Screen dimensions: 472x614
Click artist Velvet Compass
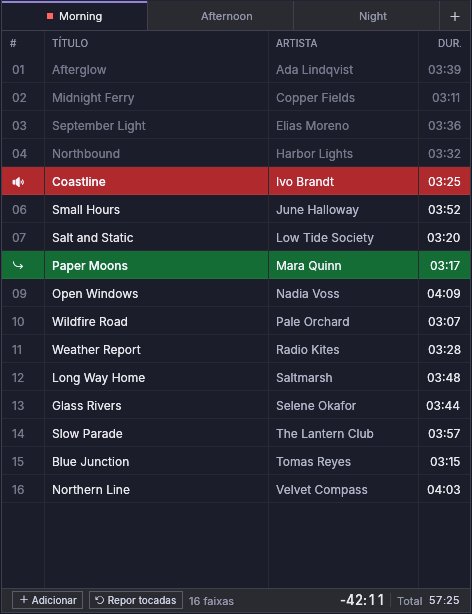click(x=322, y=489)
